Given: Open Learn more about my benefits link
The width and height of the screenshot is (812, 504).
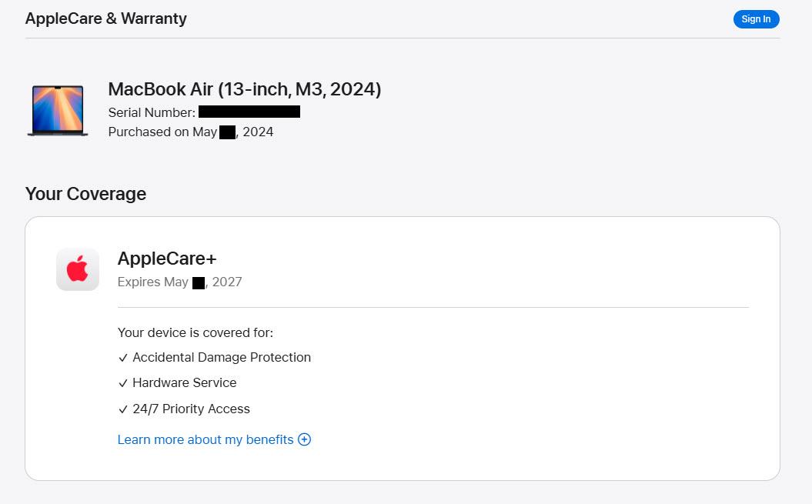Looking at the screenshot, I should click(206, 439).
